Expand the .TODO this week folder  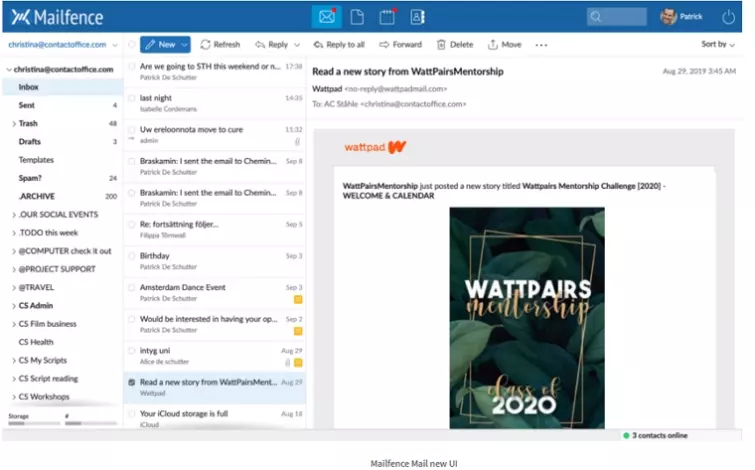14,233
